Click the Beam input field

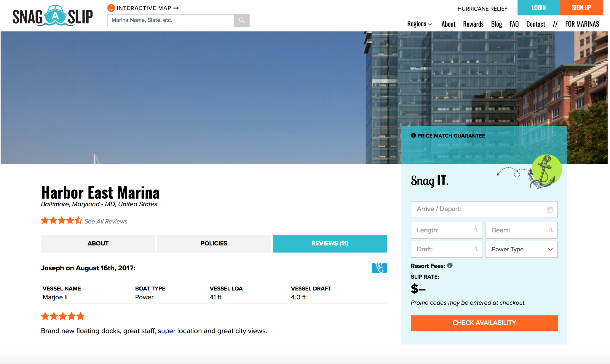click(522, 230)
